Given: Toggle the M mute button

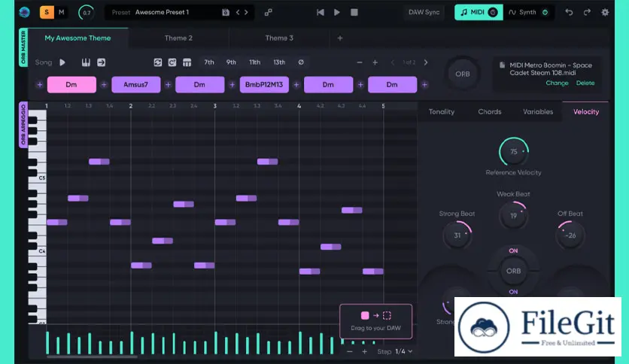Looking at the screenshot, I should point(62,12).
